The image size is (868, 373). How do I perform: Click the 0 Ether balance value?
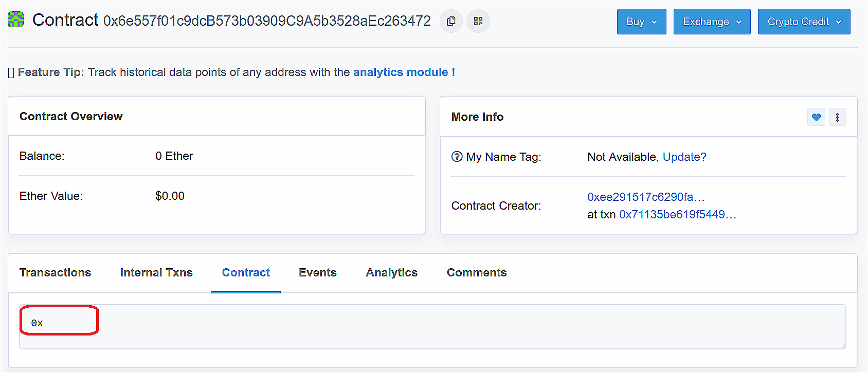pyautogui.click(x=174, y=156)
